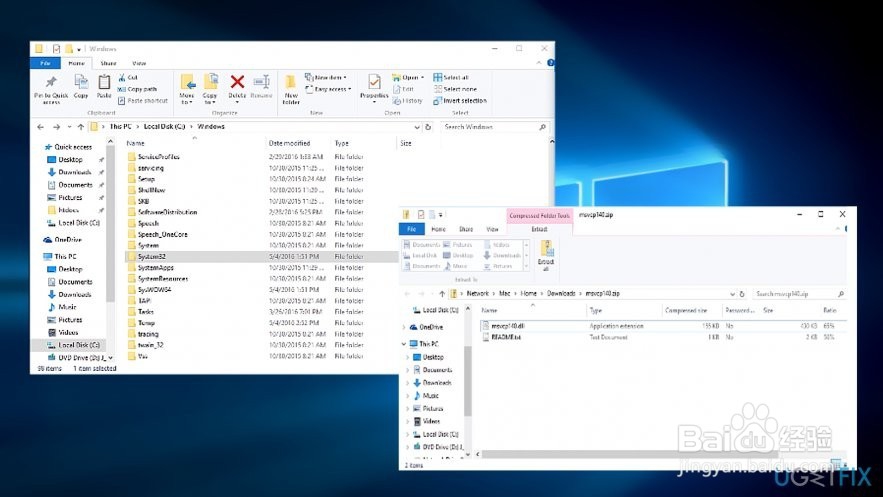The image size is (883, 497).
Task: Click History in the Open group
Action: click(408, 100)
